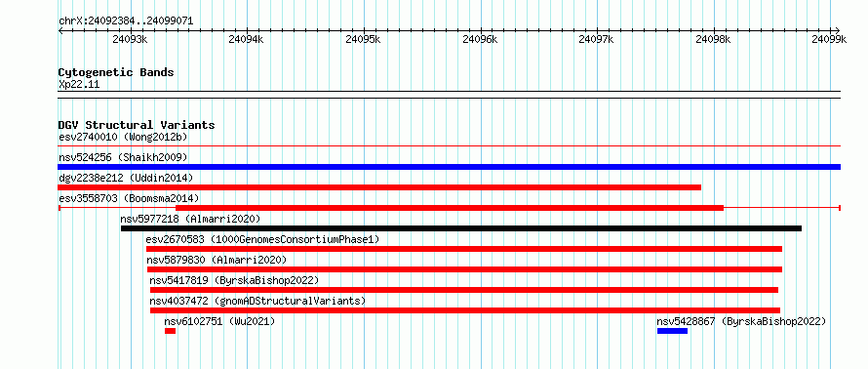This screenshot has height=369, width=868.
Task: Open the esv3558703 (Boomsma2014) label
Action: pyautogui.click(x=129, y=198)
